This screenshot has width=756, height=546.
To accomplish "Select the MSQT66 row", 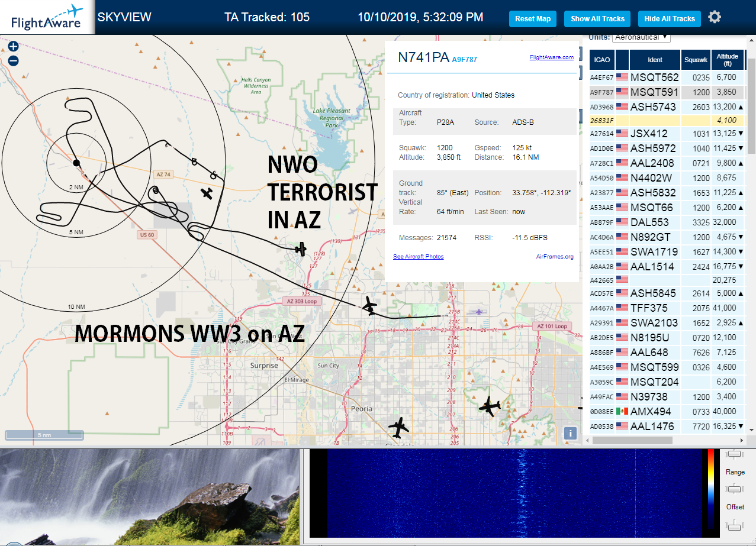I will tap(667, 207).
